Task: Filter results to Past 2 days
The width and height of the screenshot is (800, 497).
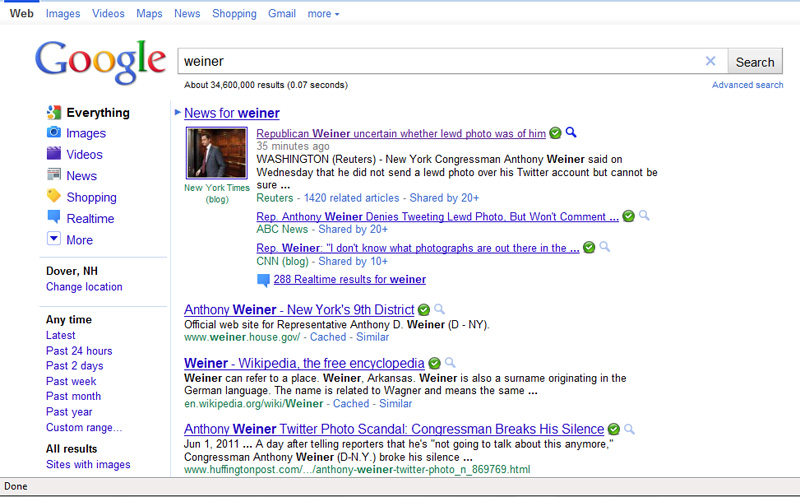Action: pyautogui.click(x=74, y=366)
